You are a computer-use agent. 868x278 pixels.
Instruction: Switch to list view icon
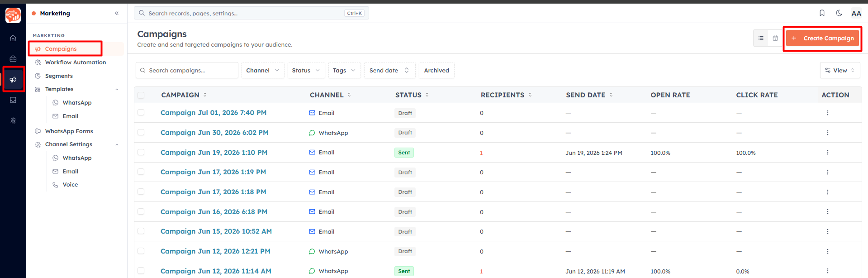(x=761, y=38)
